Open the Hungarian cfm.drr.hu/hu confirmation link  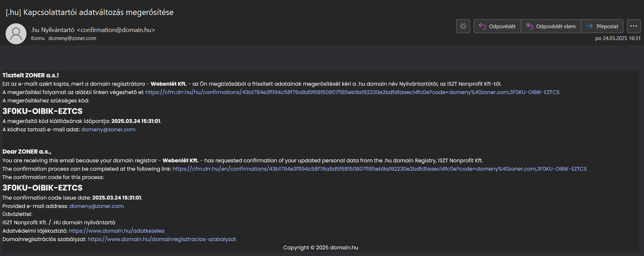(352, 92)
